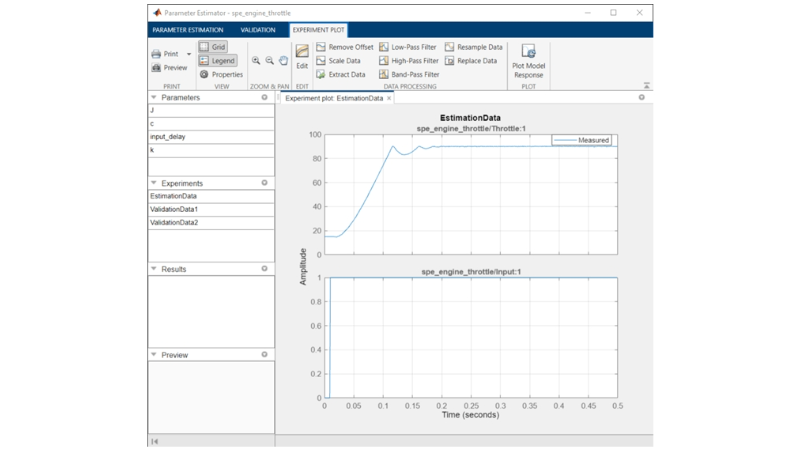Toggle the Grid view button
The height and width of the screenshot is (453, 800).
coord(213,47)
